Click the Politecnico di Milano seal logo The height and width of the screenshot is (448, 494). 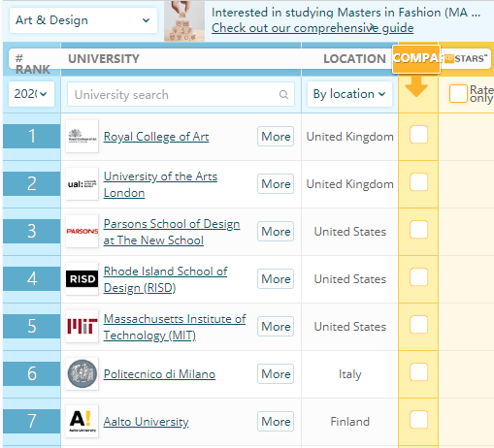pos(82,373)
